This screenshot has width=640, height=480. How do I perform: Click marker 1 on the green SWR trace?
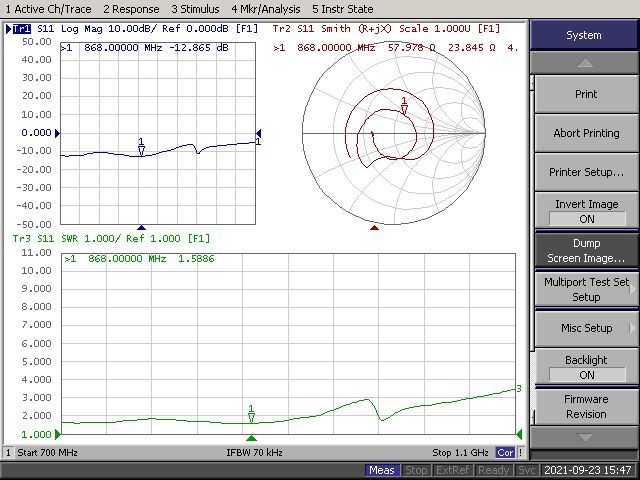coord(251,415)
